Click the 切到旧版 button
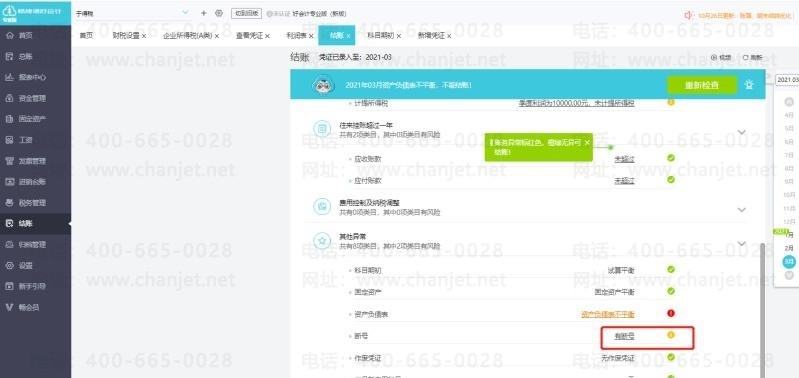 pyautogui.click(x=246, y=14)
